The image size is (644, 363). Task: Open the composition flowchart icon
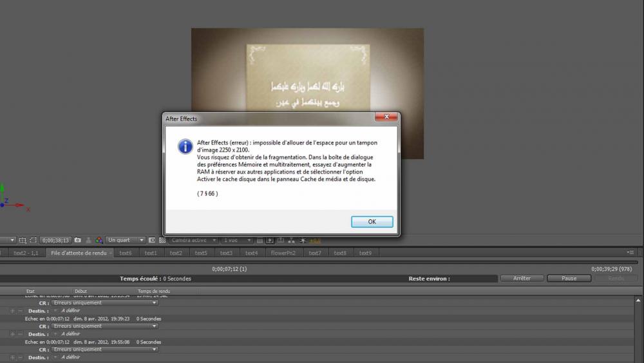click(x=291, y=240)
